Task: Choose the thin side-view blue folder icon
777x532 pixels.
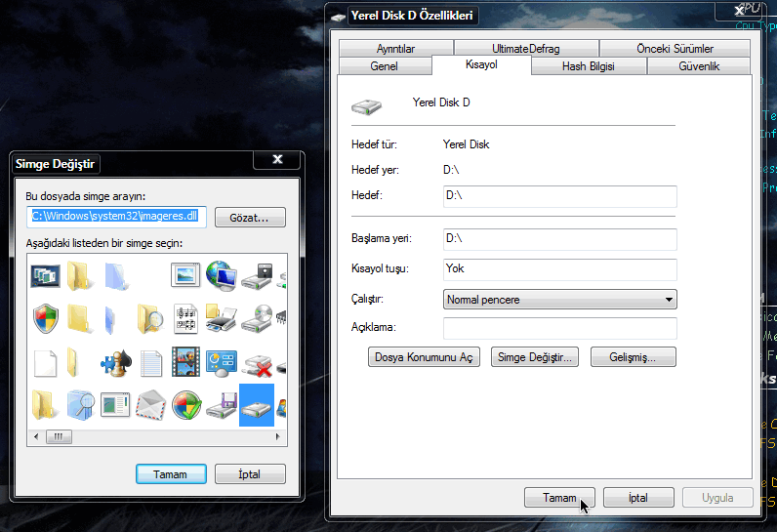Action: pos(110,320)
